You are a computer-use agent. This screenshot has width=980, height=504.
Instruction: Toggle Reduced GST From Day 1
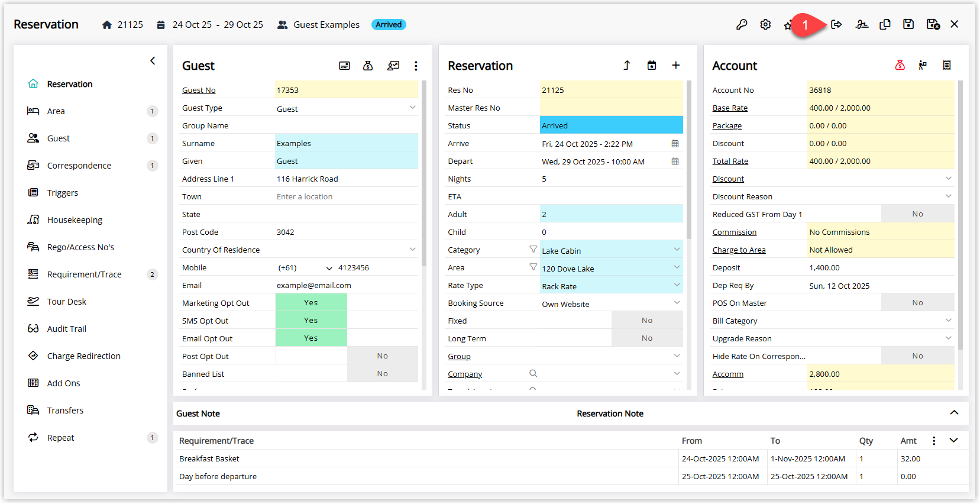point(917,214)
